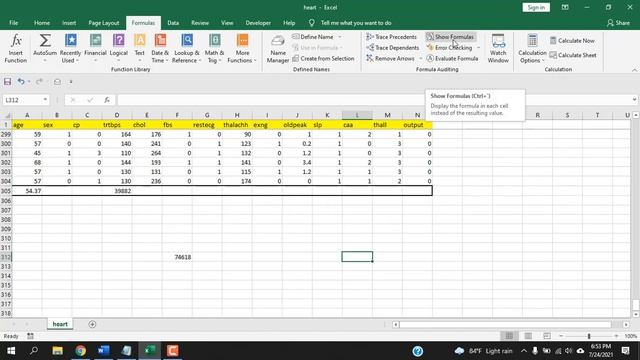This screenshot has width=640, height=360.
Task: Click Trace Precedents
Action: 391,37
